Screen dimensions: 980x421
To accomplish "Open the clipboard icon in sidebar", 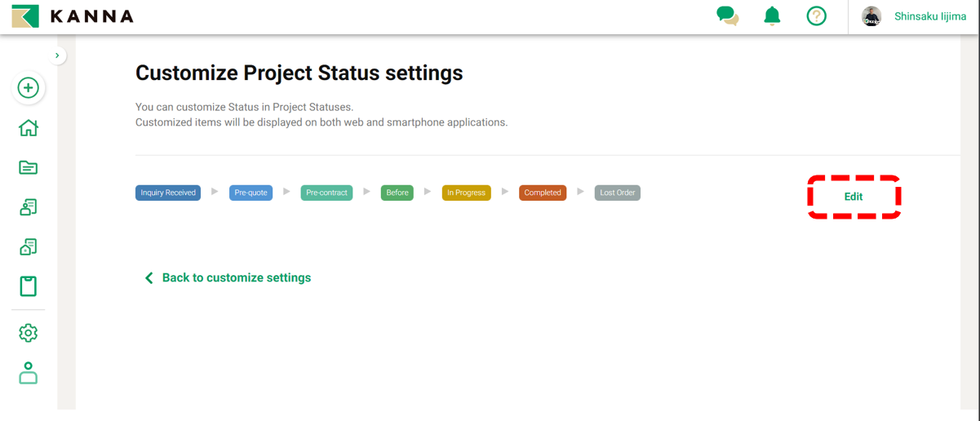I will pos(29,286).
